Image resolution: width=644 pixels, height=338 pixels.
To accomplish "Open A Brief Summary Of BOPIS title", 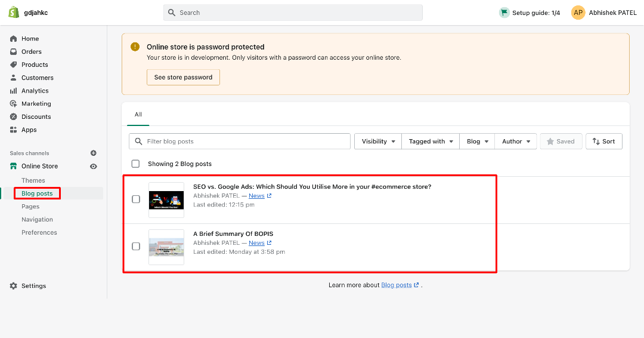I will coord(233,234).
